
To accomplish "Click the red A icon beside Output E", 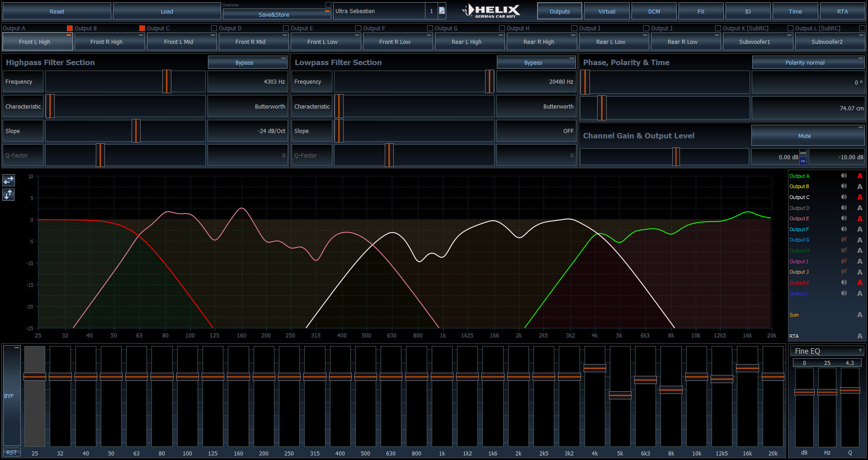I will pyautogui.click(x=860, y=218).
